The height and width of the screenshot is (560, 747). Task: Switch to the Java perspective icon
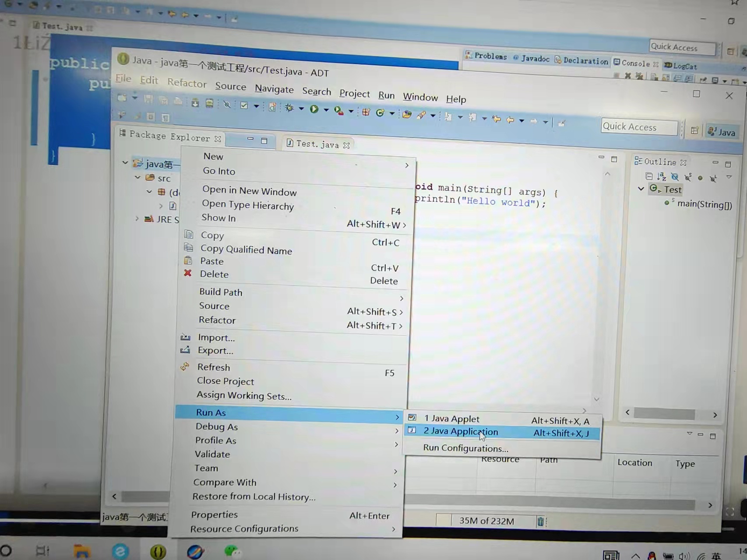pos(722,132)
